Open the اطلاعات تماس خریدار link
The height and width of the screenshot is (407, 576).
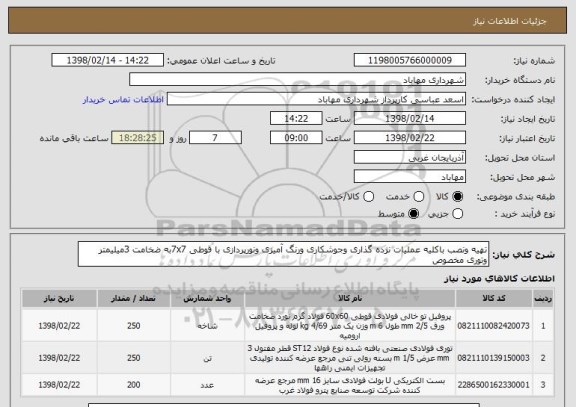point(123,100)
